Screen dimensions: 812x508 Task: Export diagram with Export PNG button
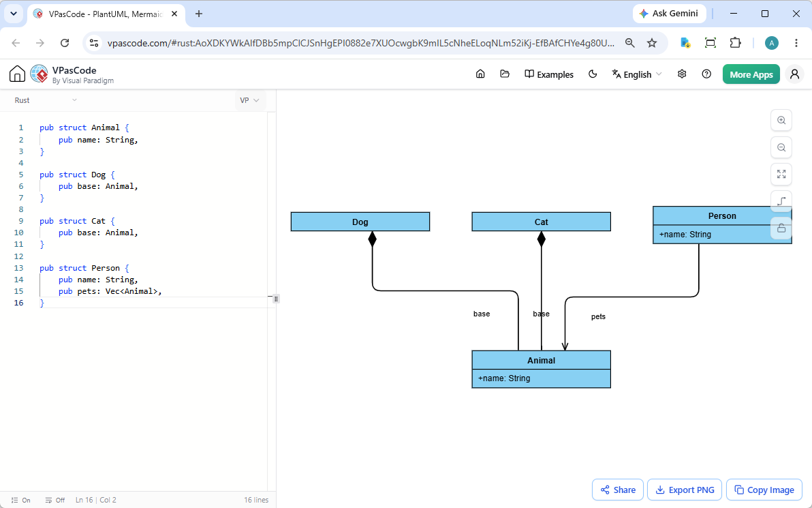(x=685, y=490)
